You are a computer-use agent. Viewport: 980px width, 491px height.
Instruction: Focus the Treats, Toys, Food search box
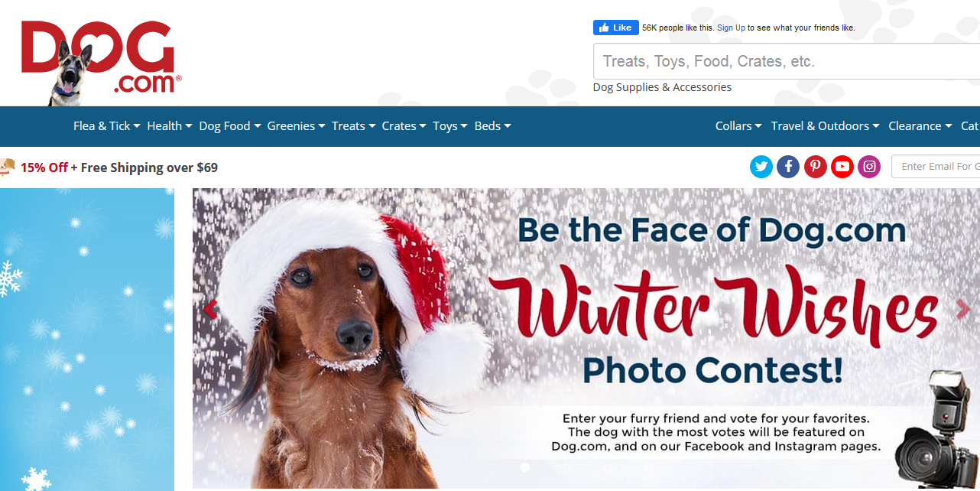coord(787,61)
